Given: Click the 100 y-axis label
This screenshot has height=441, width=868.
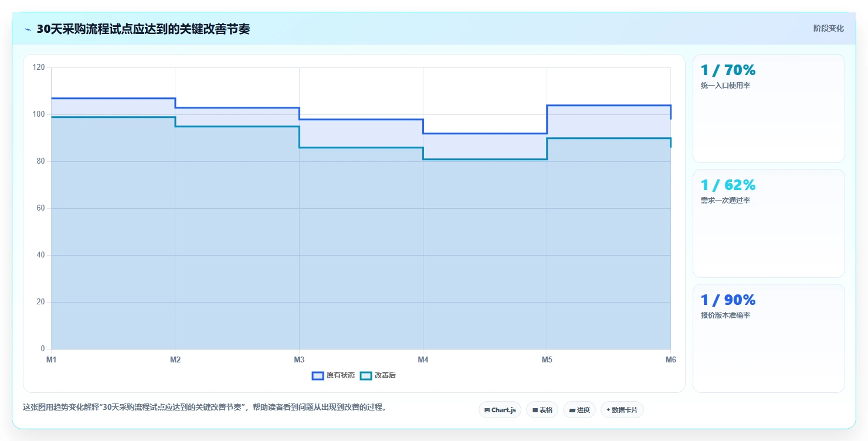Looking at the screenshot, I should point(39,114).
